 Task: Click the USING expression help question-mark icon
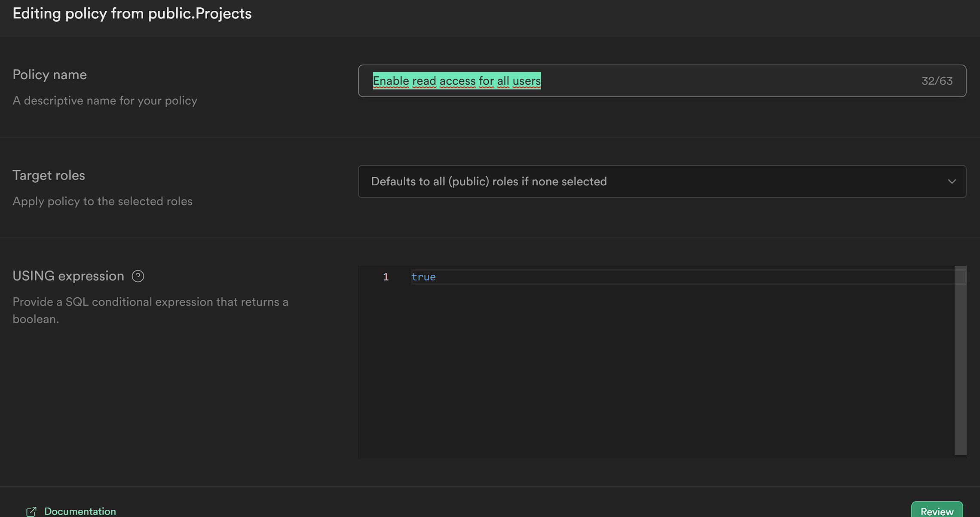coord(138,276)
